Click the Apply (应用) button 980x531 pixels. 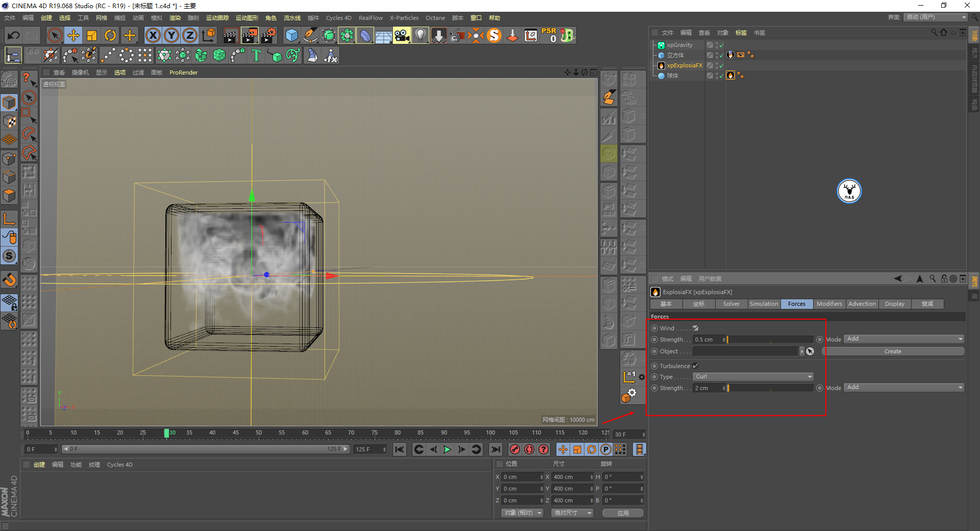623,513
